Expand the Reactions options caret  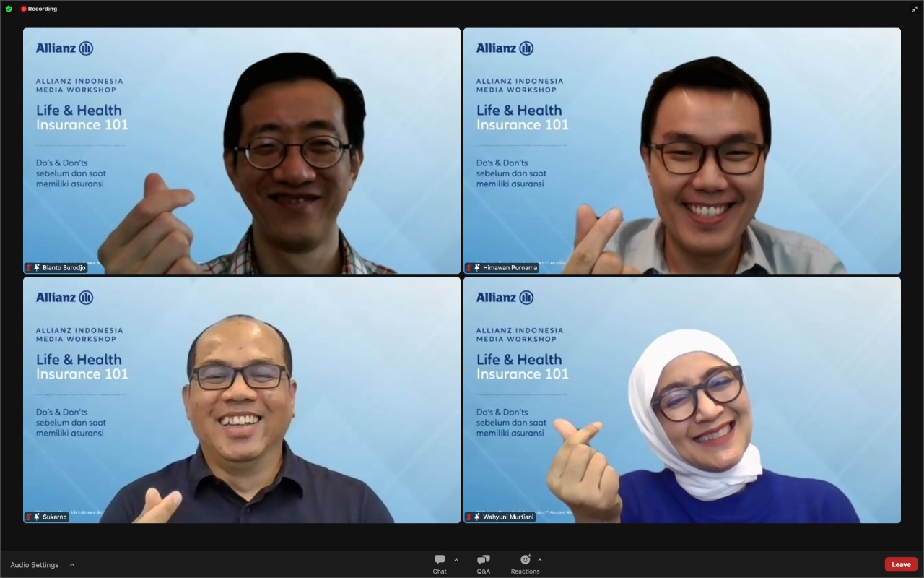(540, 560)
